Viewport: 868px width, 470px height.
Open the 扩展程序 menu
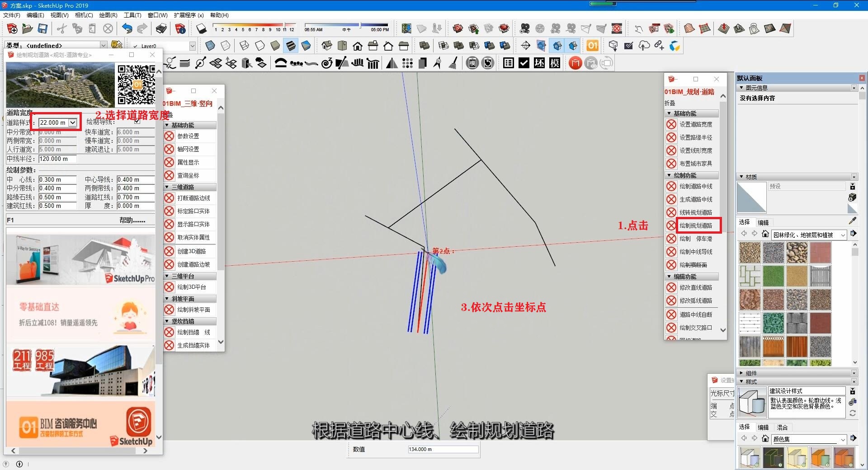point(189,15)
